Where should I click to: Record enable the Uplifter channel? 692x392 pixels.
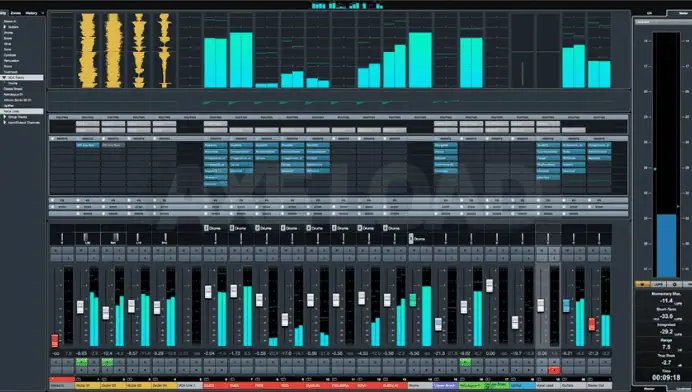pos(529,370)
